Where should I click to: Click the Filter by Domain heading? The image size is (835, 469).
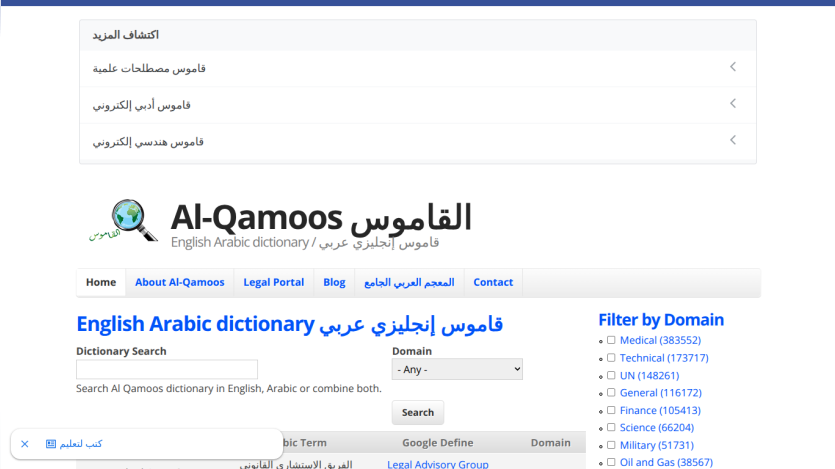661,320
